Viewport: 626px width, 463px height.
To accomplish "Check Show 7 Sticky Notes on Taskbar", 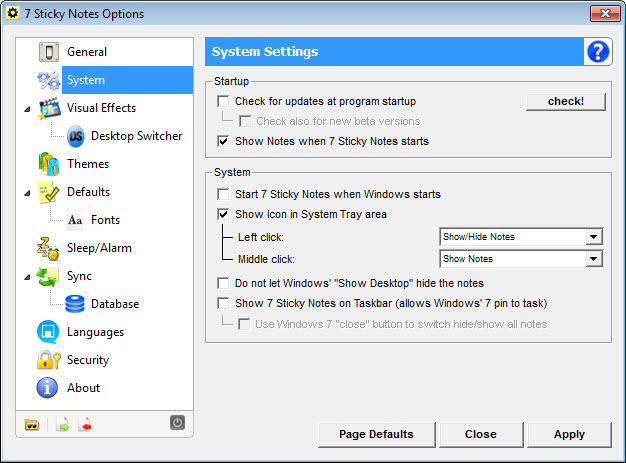I will 223,303.
